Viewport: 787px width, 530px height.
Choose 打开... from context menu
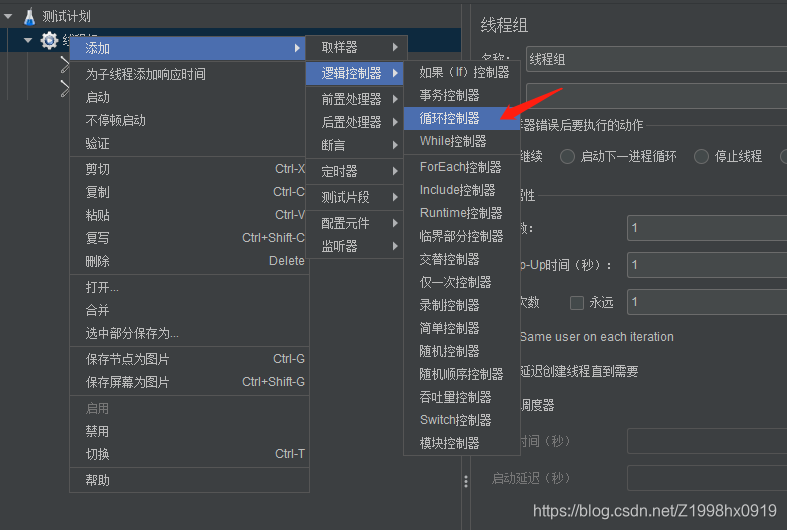coord(189,287)
